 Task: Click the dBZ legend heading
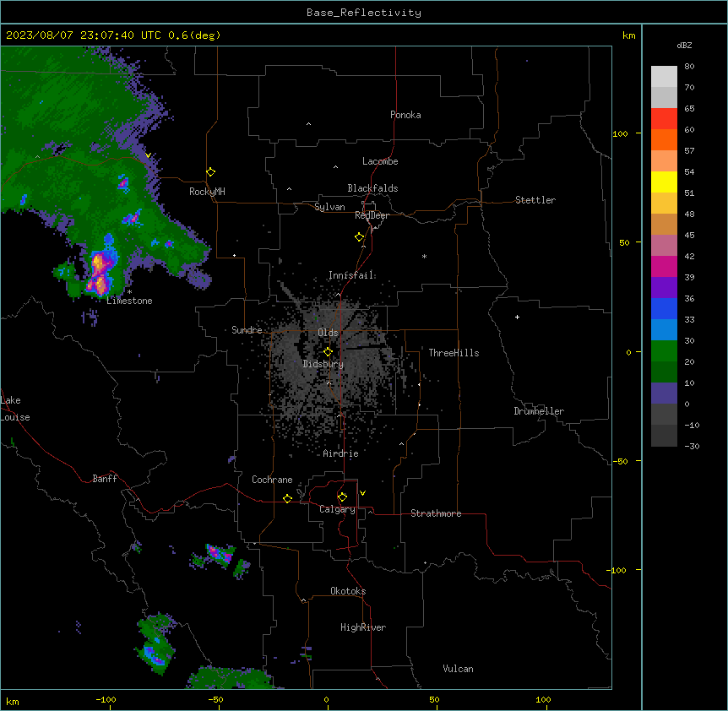[x=684, y=45]
